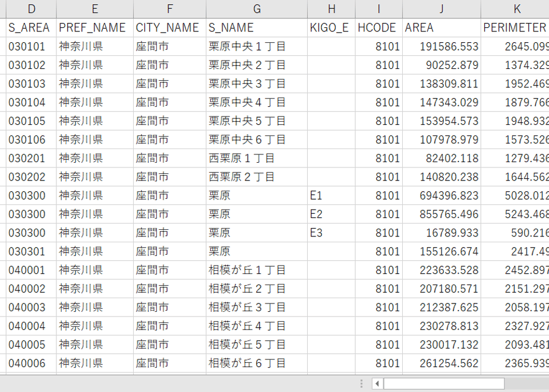Select column I header

coord(379,9)
